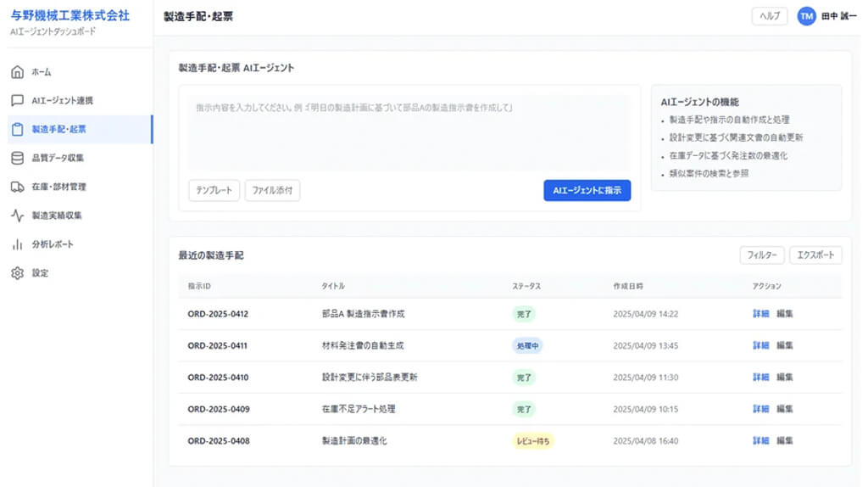This screenshot has height=487, width=868.
Task: Click the TM user avatar
Action: tap(806, 17)
